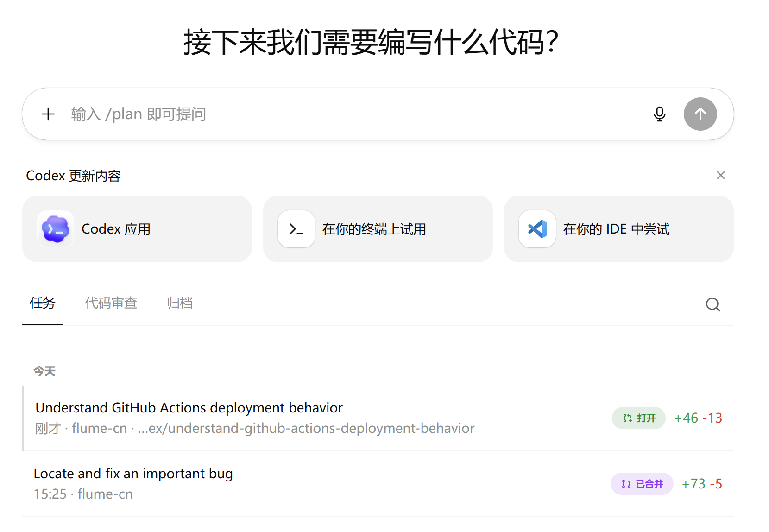Open the 归档 tab
This screenshot has width=769, height=532.
coord(180,303)
